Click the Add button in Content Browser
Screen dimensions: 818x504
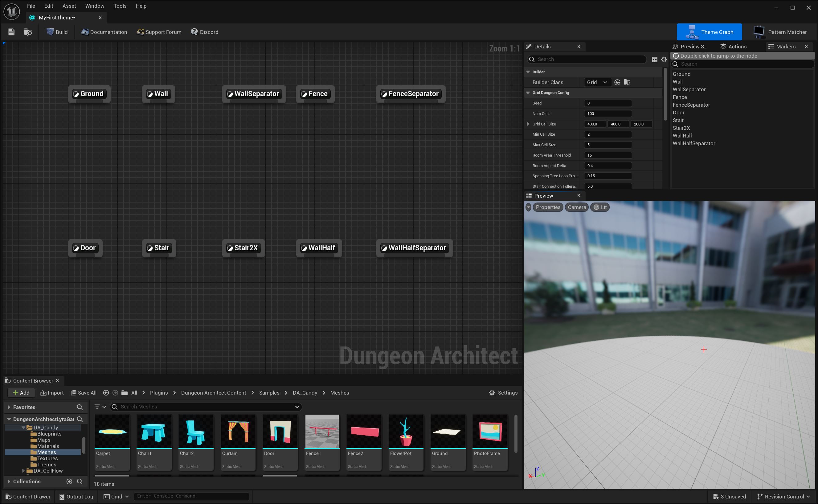21,393
